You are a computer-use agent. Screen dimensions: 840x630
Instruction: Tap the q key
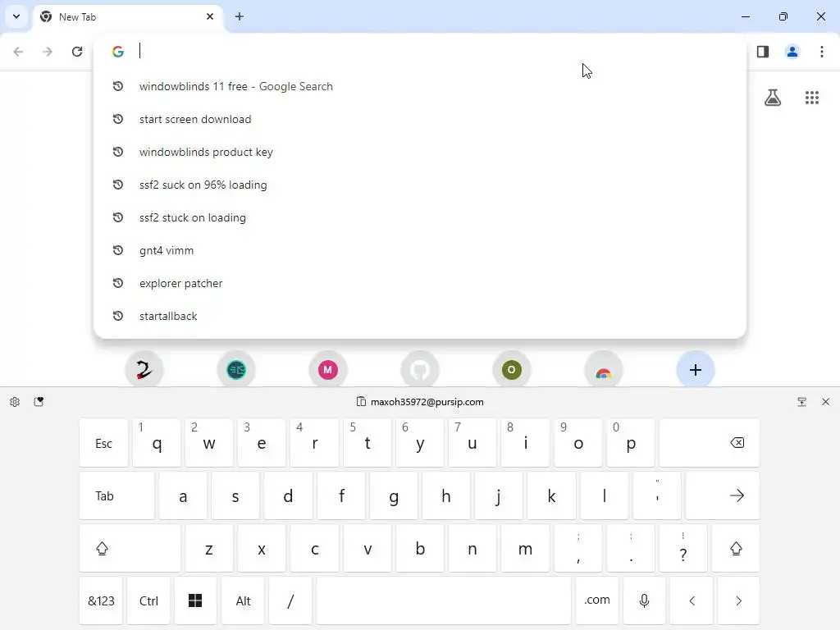tap(157, 443)
